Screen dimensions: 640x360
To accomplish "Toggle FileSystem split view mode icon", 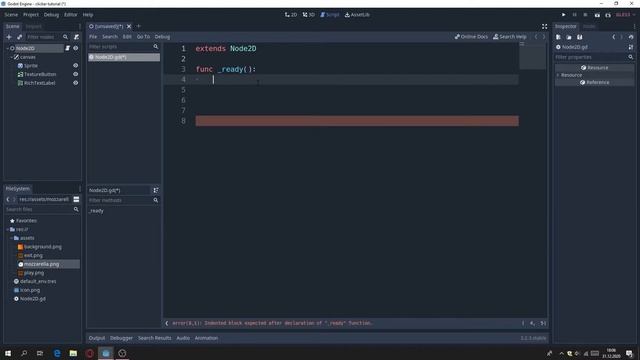I will tap(76, 199).
